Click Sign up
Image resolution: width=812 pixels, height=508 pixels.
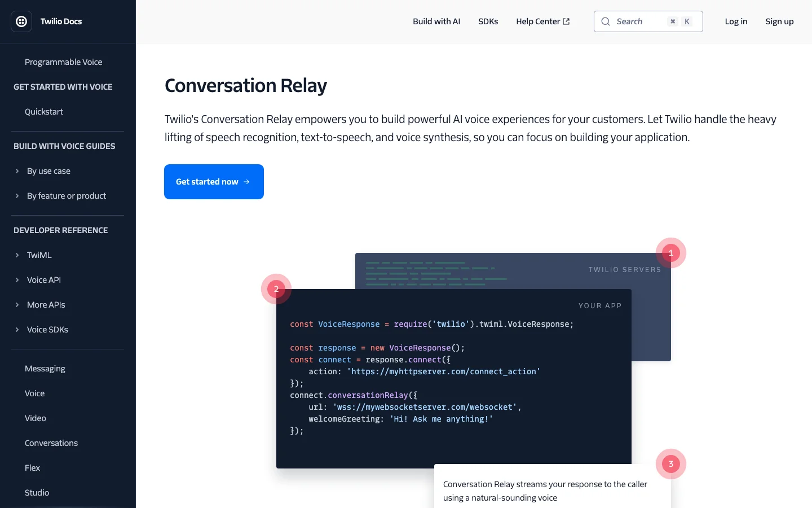pos(779,21)
